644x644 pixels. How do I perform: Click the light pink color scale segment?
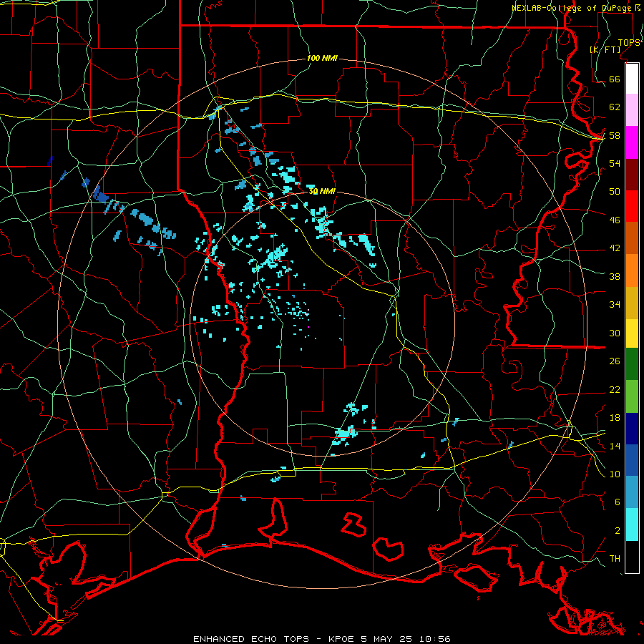click(632, 110)
